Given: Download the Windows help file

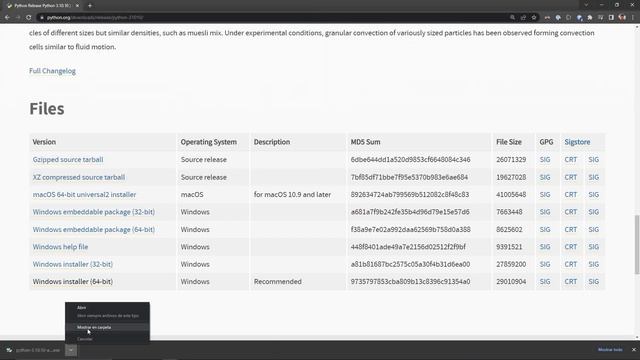Looking at the screenshot, I should (60, 247).
